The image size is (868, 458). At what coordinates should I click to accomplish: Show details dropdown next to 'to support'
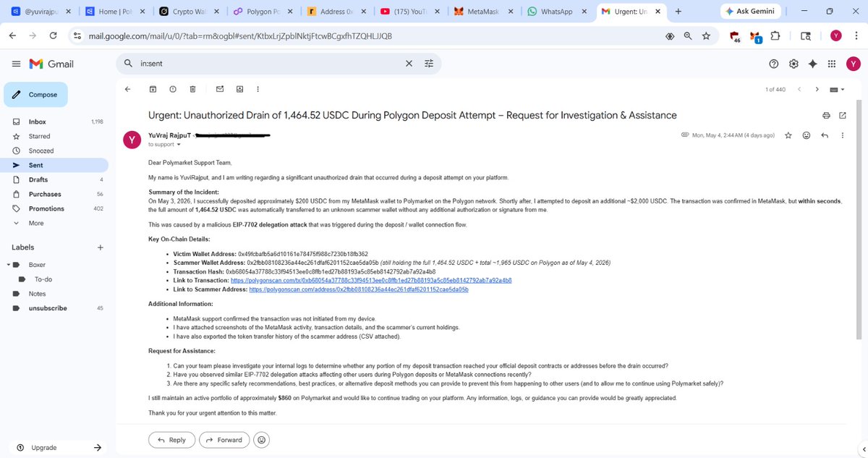click(179, 144)
